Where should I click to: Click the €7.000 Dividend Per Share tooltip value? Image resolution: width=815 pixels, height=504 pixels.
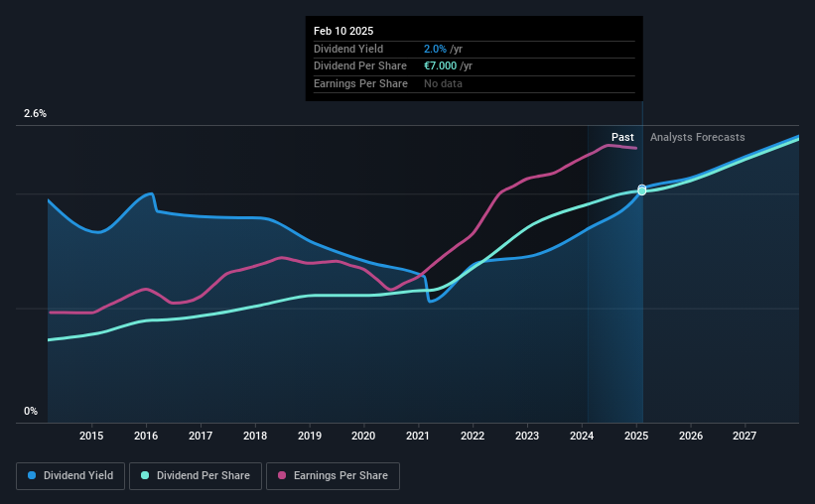[440, 66]
